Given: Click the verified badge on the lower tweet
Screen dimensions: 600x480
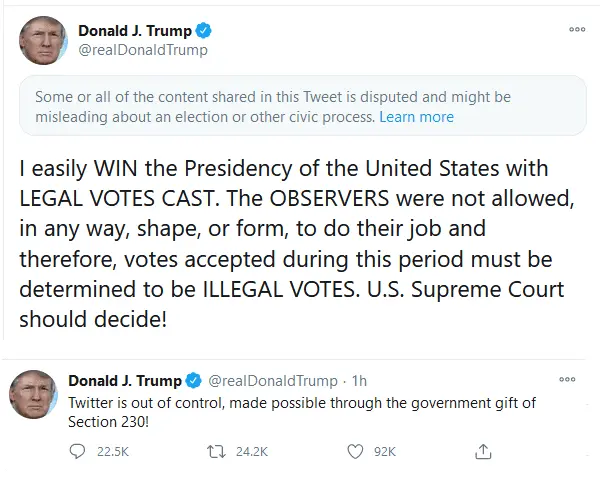Looking at the screenshot, I should 192,381.
